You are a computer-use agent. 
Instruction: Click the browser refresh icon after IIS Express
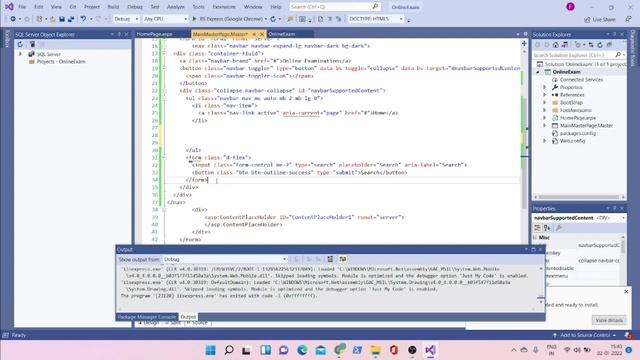coord(273,19)
